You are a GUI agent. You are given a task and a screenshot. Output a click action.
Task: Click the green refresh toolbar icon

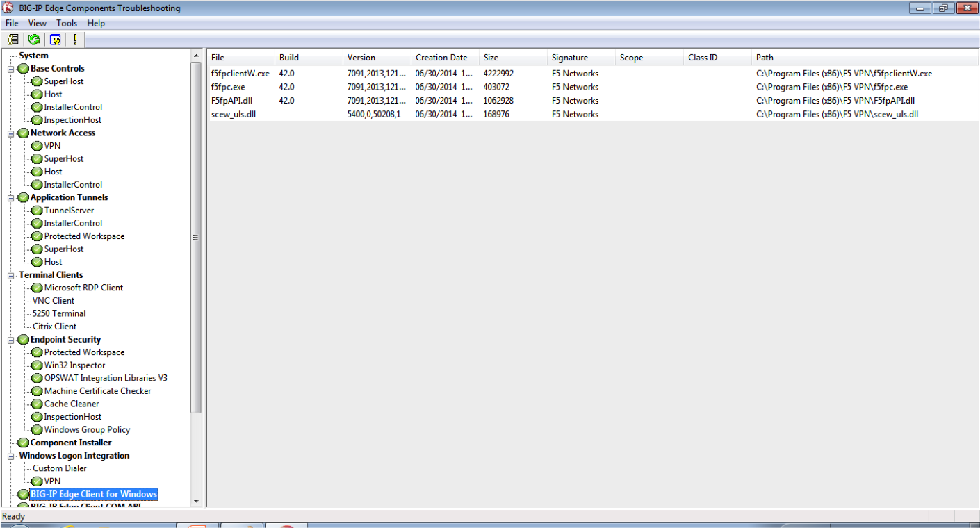tap(34, 40)
